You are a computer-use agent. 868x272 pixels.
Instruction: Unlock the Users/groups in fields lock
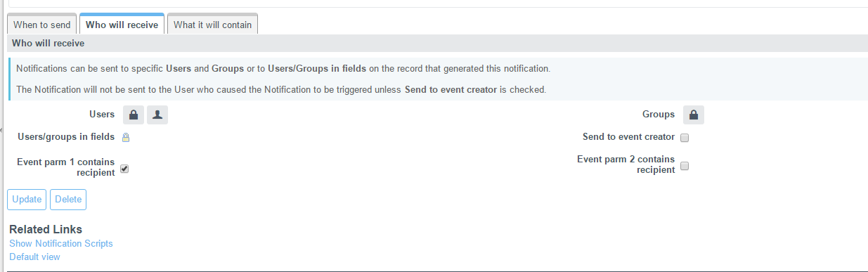point(126,137)
